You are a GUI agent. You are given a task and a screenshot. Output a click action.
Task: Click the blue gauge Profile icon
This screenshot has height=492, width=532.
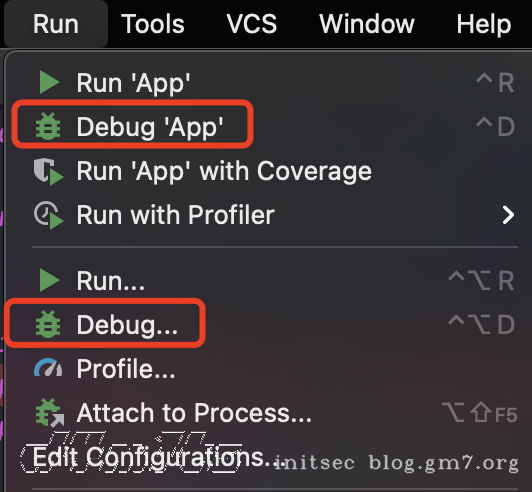(x=48, y=368)
